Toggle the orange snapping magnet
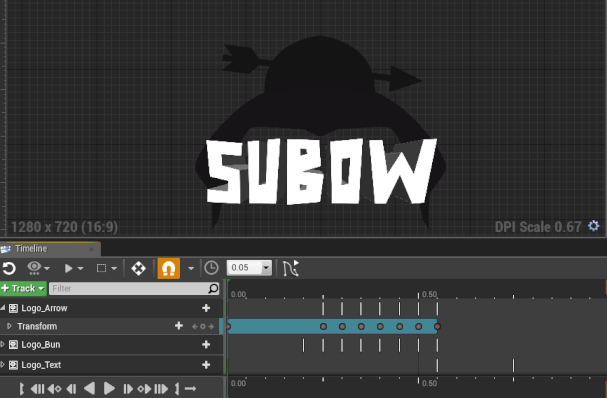This screenshot has height=398, width=607. tap(168, 268)
